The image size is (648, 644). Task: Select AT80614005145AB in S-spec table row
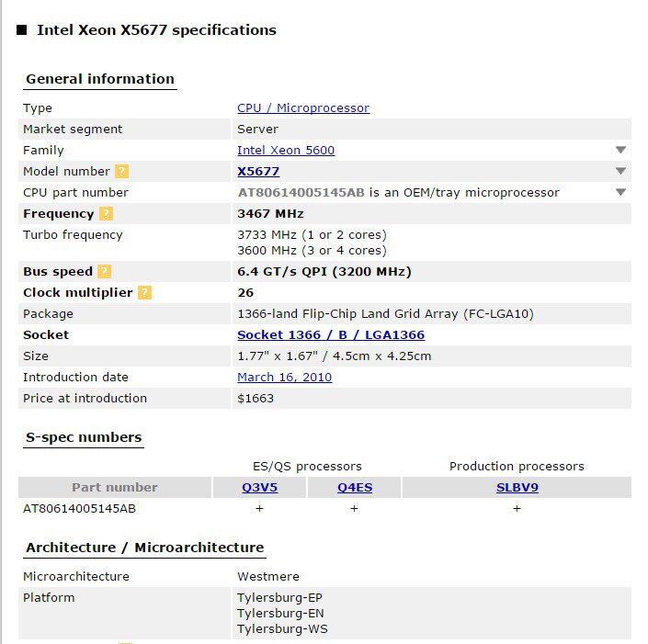click(x=79, y=509)
